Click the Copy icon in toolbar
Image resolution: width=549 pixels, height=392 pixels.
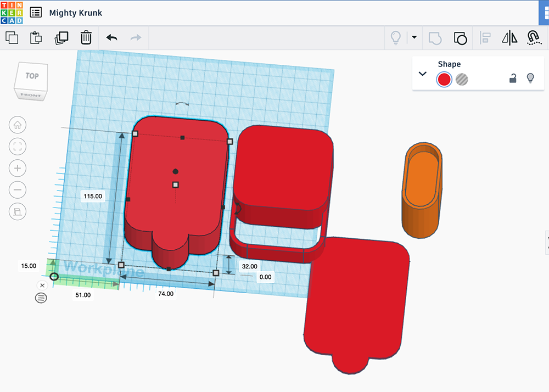coord(12,38)
